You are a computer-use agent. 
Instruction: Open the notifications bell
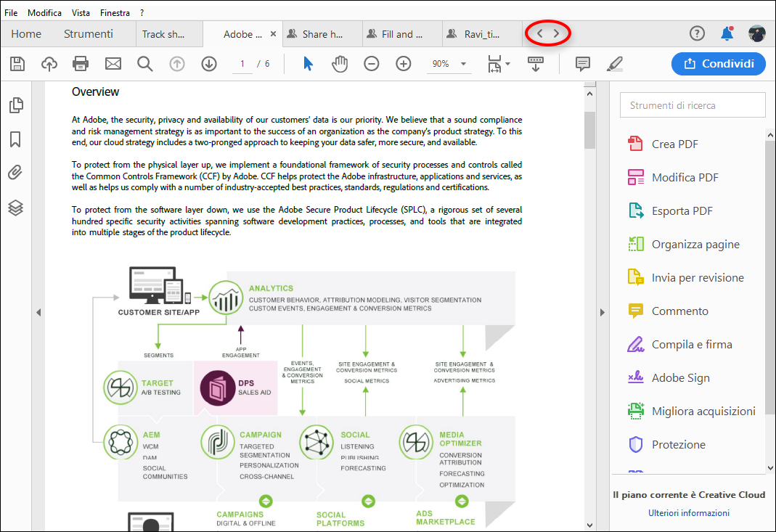(727, 33)
